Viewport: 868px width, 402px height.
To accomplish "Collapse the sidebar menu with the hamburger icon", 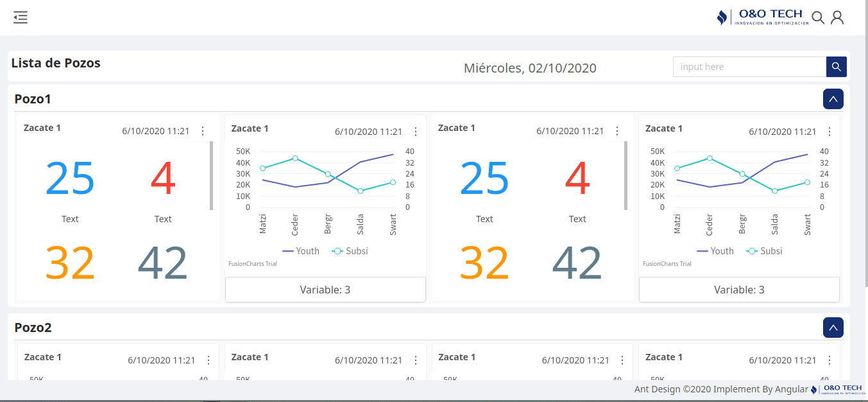I will coord(21,18).
